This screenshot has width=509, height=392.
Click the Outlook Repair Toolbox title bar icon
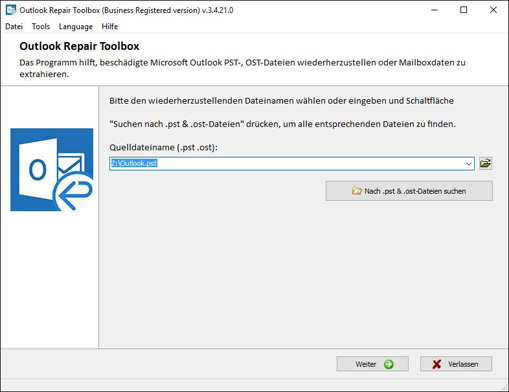[x=11, y=10]
